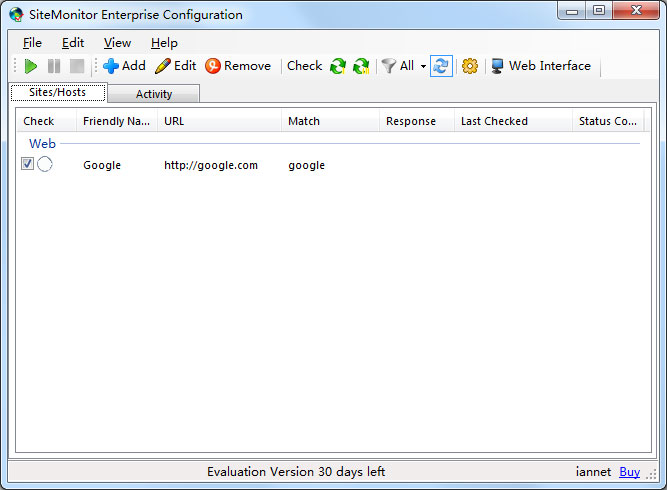667x490 pixels.
Task: Close the SiteMonitor window
Action: (636, 11)
